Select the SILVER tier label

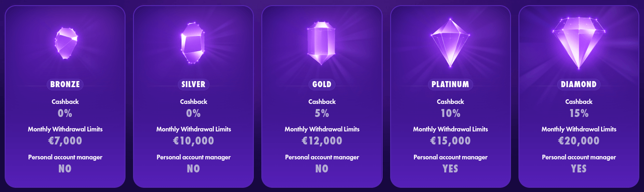click(194, 84)
